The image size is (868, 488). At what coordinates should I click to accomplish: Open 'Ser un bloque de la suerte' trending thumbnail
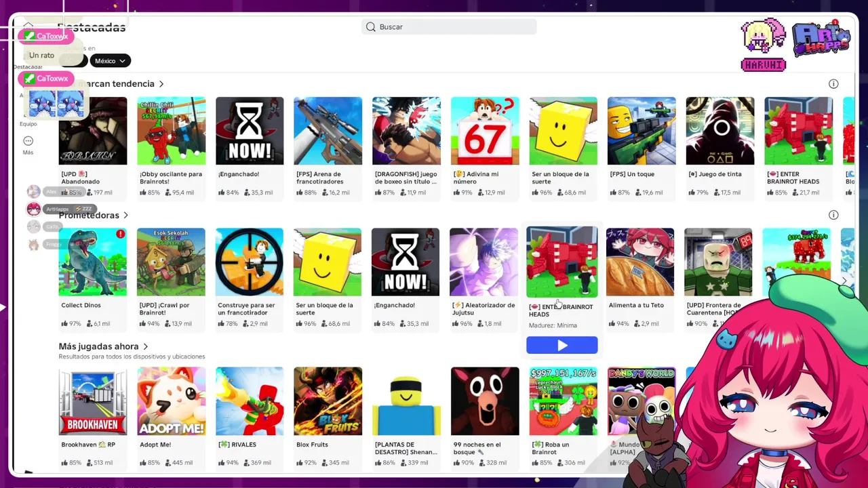point(563,131)
